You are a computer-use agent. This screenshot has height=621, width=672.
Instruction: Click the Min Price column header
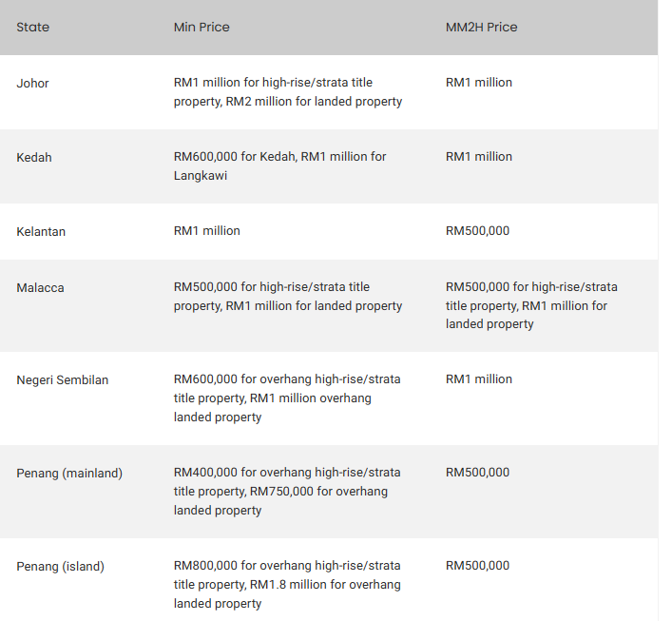coord(202,27)
